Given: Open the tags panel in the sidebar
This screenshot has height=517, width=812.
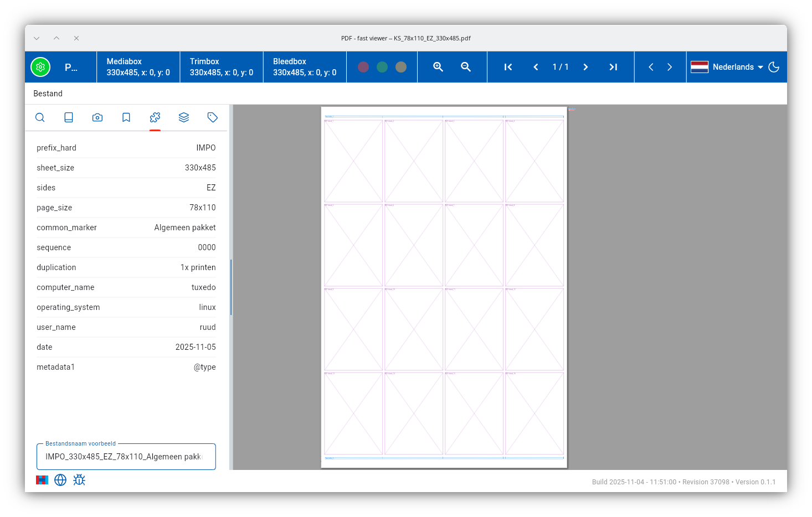Looking at the screenshot, I should pos(213,117).
